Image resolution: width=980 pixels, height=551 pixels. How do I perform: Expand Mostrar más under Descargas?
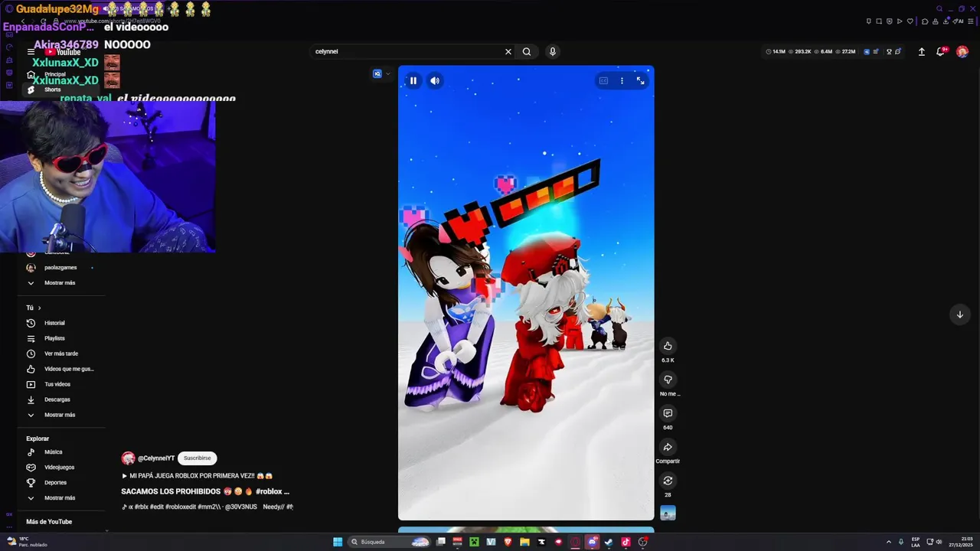tap(60, 415)
